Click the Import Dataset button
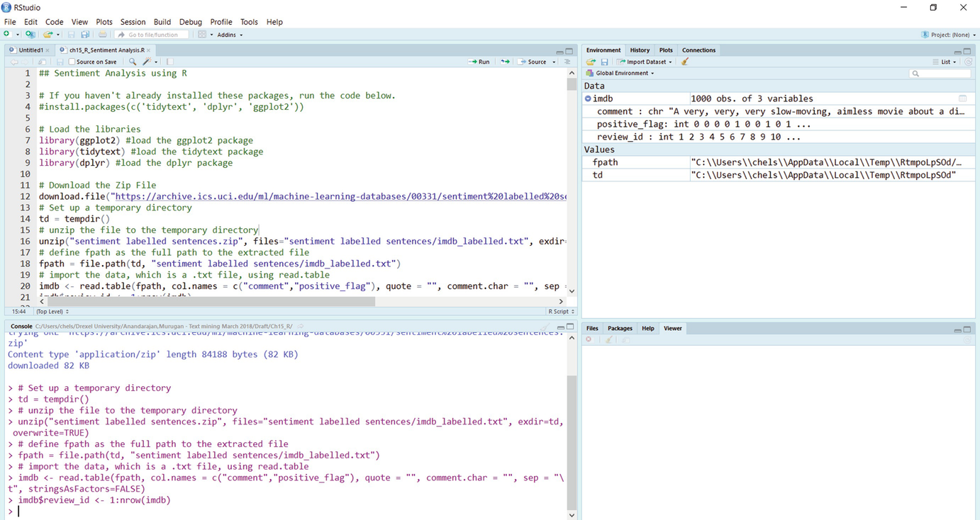980x520 pixels. click(642, 62)
